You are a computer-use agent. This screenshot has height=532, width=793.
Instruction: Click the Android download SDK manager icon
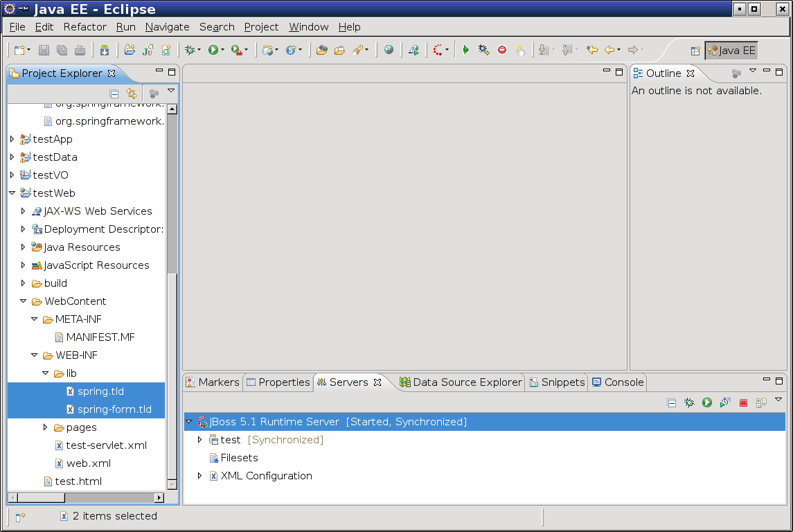tap(104, 50)
